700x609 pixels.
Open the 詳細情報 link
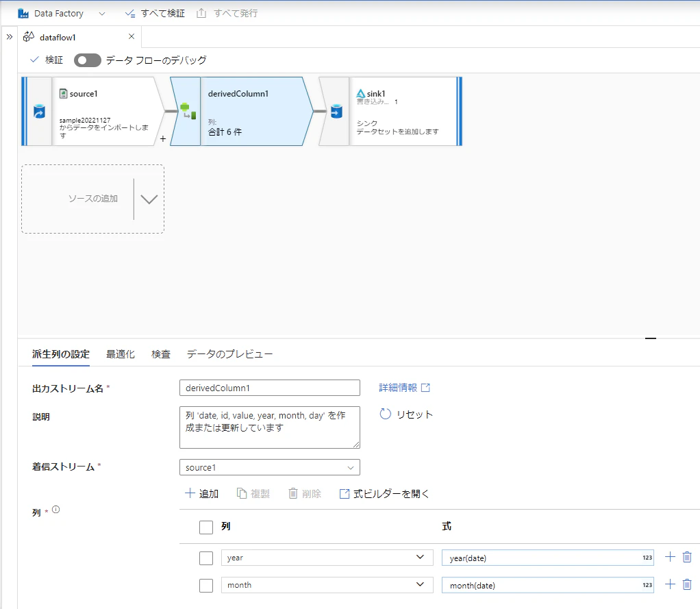[x=405, y=388]
